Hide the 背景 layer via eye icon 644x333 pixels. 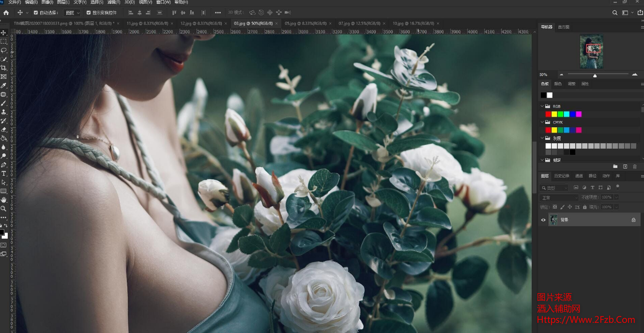[543, 220]
